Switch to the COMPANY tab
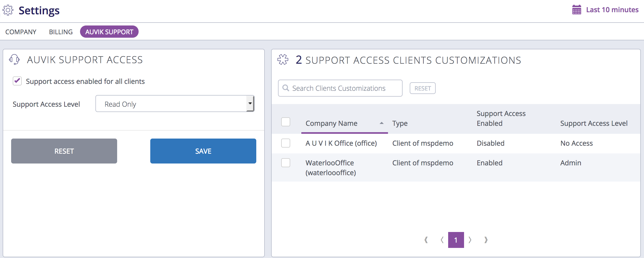Viewport: 644px width, 258px height. (x=21, y=32)
